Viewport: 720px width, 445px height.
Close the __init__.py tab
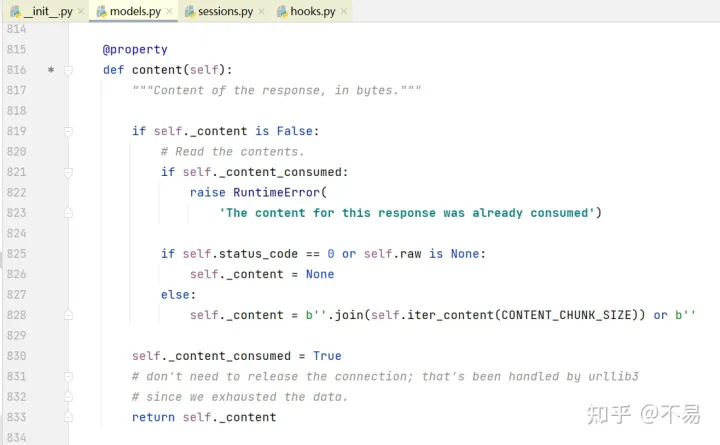[x=81, y=11]
